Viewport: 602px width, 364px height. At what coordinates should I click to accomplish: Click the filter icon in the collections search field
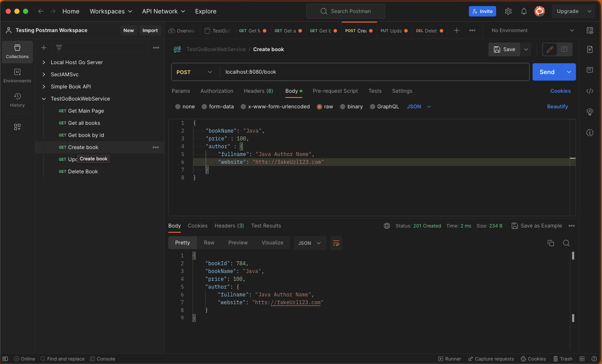coord(59,48)
